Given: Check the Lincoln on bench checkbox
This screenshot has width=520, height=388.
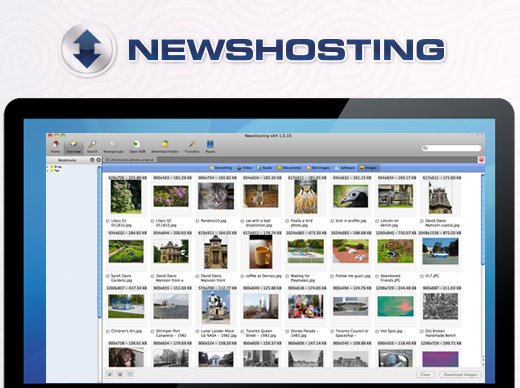Looking at the screenshot, I should coord(377,221).
